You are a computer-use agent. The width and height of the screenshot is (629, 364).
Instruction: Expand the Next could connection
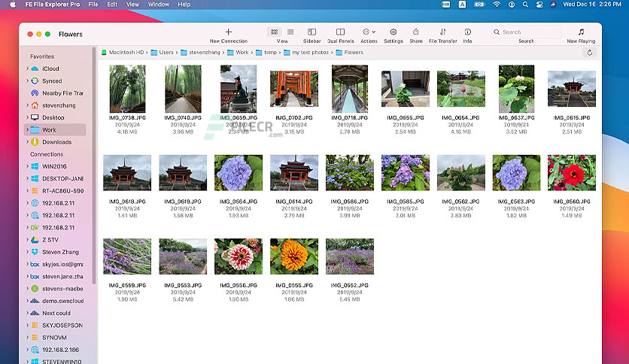tap(27, 313)
